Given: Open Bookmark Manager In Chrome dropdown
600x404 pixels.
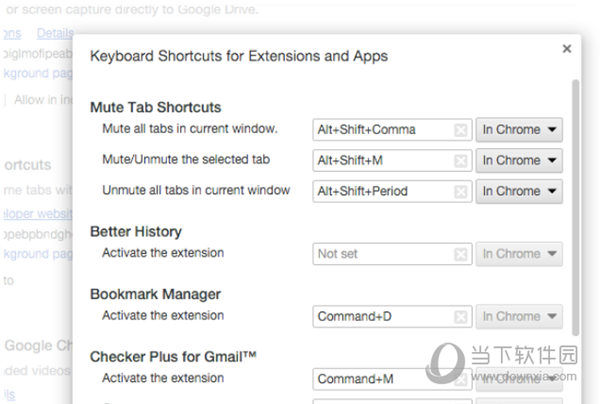Looking at the screenshot, I should click(x=519, y=316).
